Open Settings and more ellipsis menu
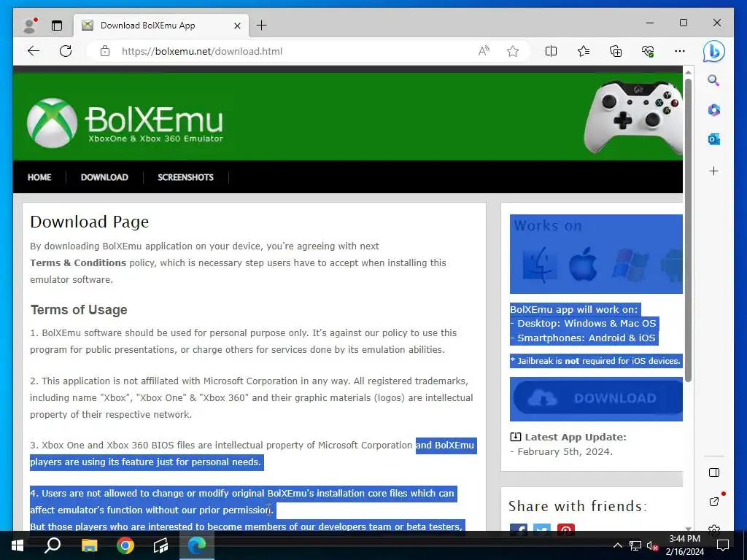This screenshot has height=560, width=747. (680, 51)
